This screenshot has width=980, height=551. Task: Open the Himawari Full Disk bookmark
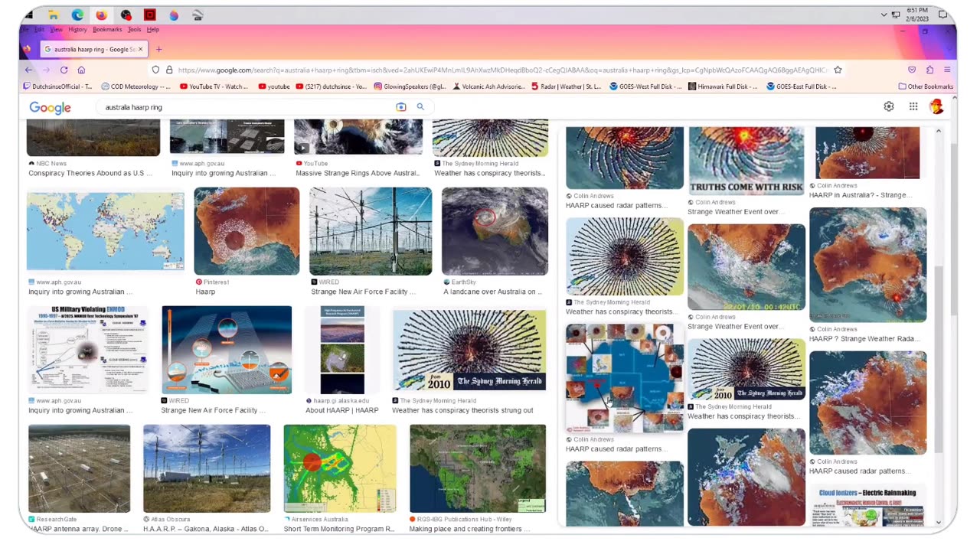[724, 86]
